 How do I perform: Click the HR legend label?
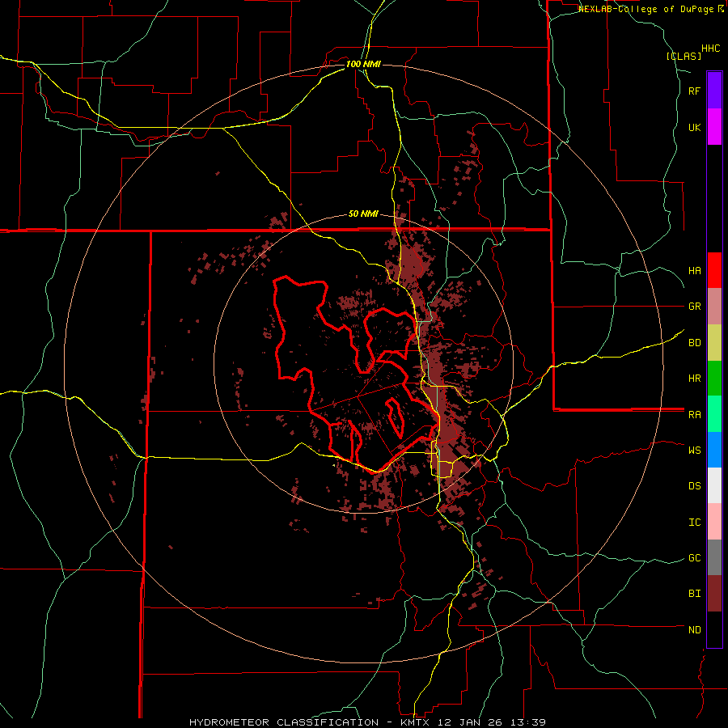[694, 379]
